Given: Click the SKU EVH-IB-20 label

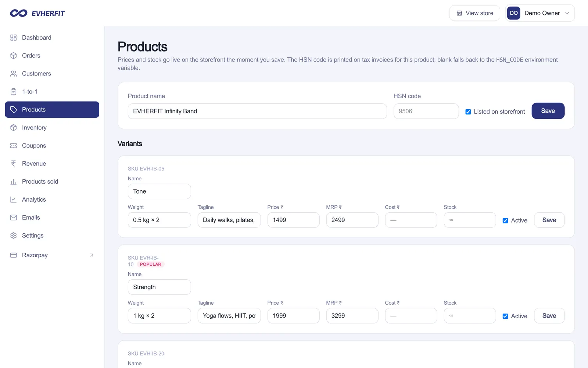Looking at the screenshot, I should (146, 353).
